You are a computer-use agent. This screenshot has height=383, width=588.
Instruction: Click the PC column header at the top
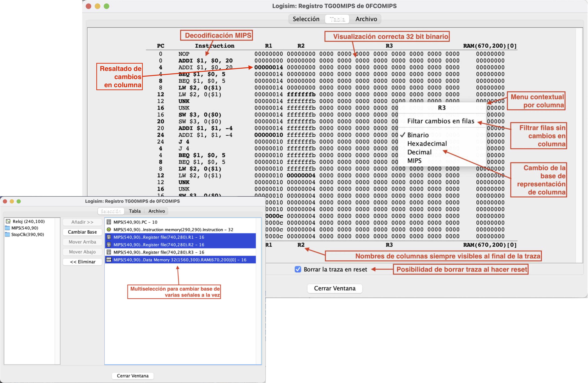161,46
